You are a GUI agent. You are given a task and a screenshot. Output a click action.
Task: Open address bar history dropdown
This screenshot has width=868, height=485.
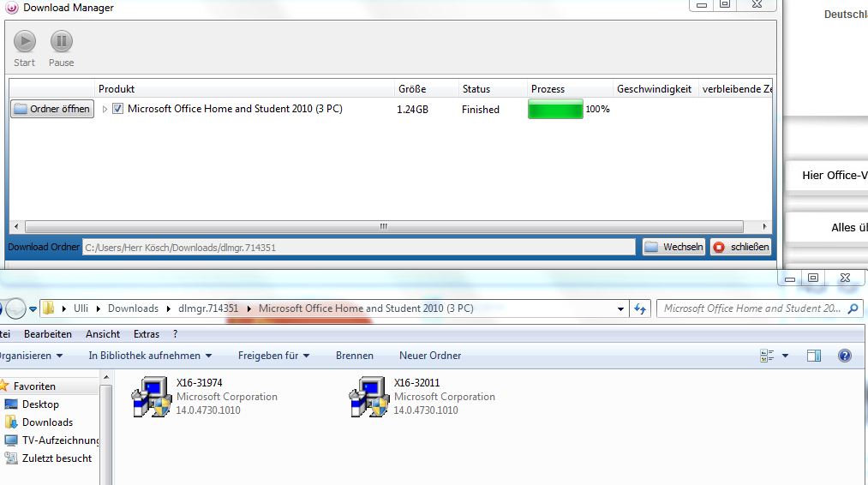pyautogui.click(x=620, y=309)
